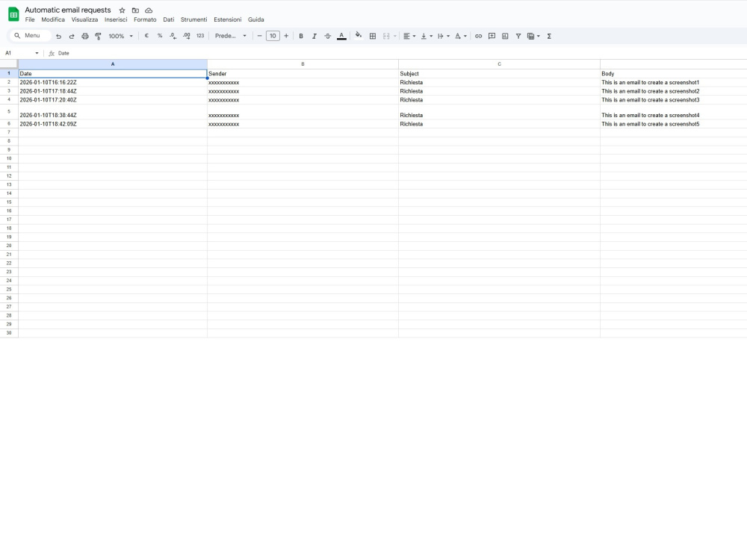Open the Visualizza menu
Screen dimensions: 747x560
[85, 20]
